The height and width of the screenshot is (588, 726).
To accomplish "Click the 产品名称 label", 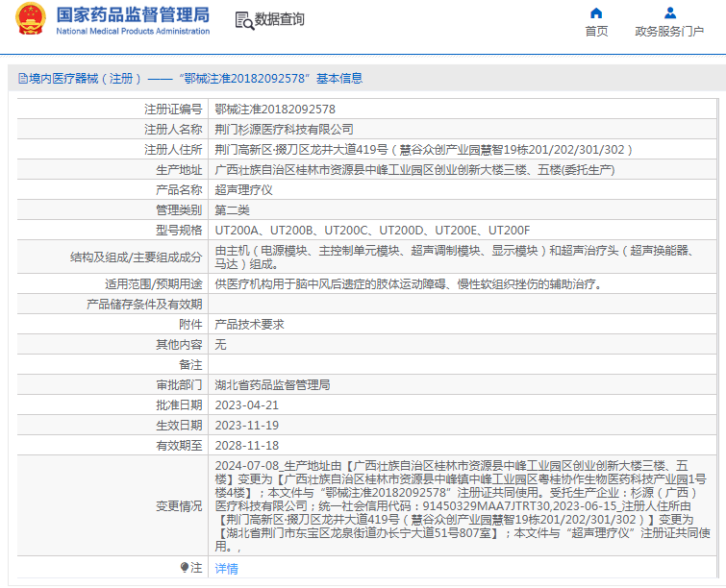I will point(179,189).
